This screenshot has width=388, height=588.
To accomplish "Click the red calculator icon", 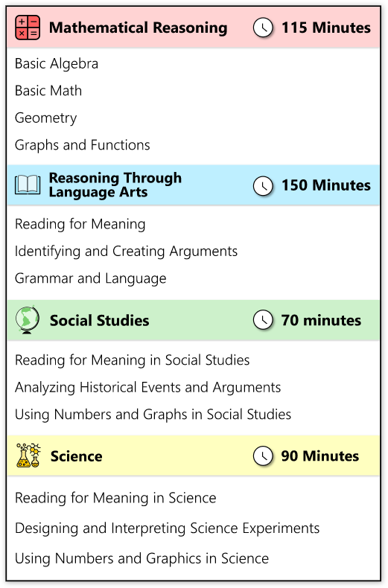I will [28, 28].
